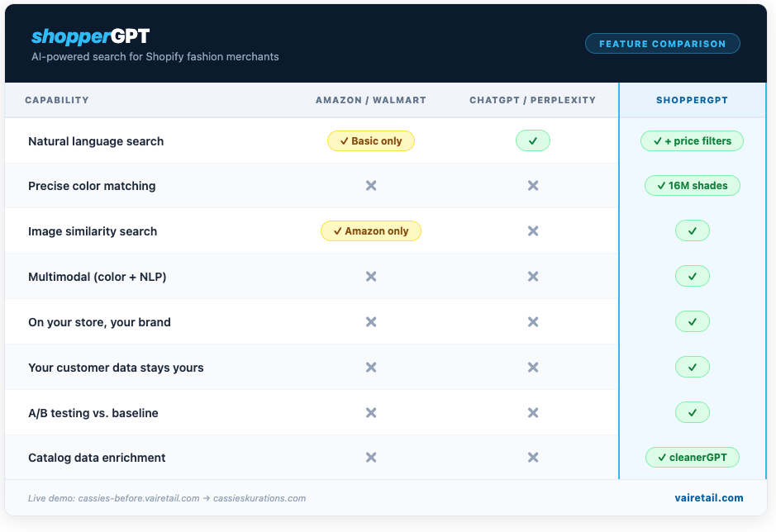Click ShopperGPT checkmark for On your store
This screenshot has height=532, width=776.
(x=693, y=321)
